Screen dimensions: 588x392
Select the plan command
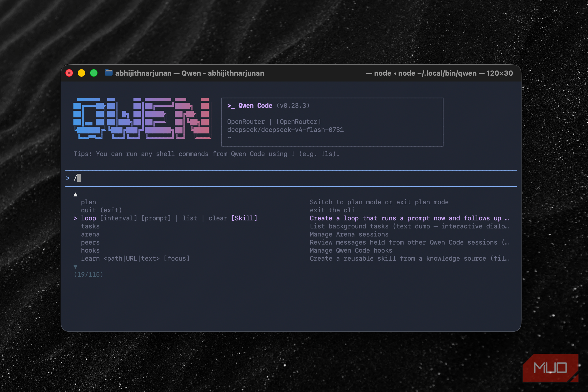click(x=88, y=202)
